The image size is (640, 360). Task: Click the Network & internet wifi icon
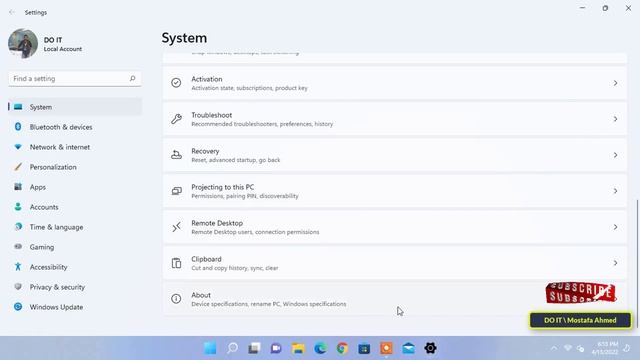coord(18,147)
